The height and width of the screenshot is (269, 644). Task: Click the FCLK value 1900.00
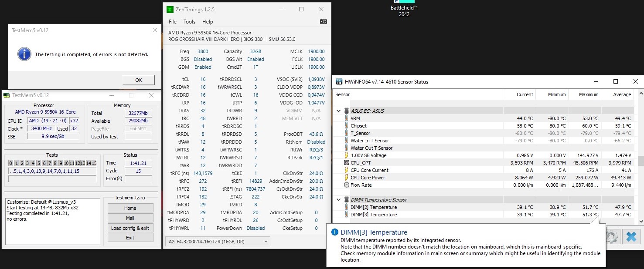(x=316, y=59)
